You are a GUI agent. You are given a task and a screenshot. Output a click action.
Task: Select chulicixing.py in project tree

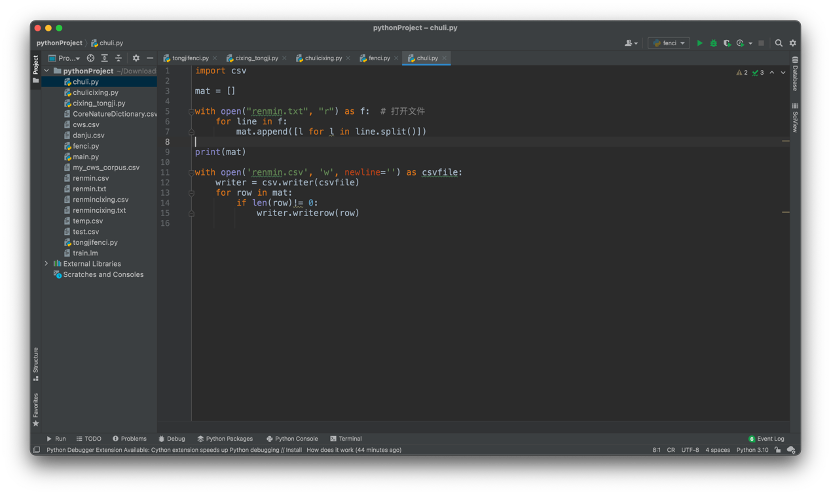(91, 92)
